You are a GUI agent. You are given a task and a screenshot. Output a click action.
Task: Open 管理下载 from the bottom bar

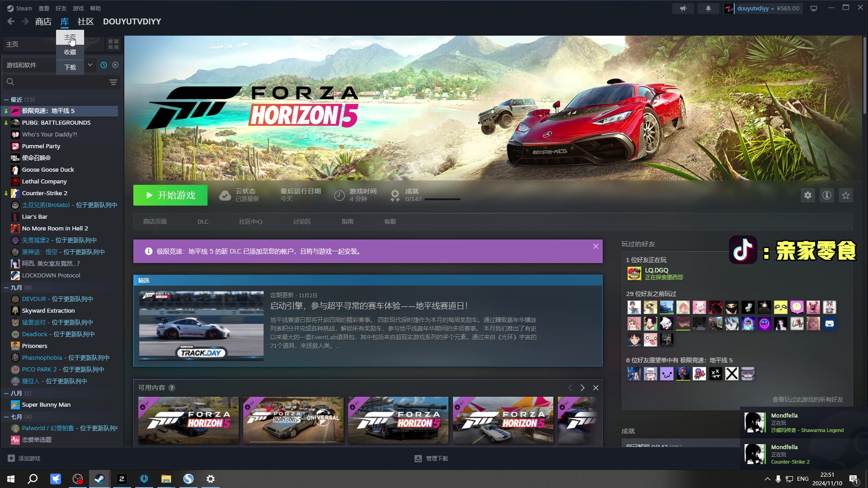click(431, 458)
